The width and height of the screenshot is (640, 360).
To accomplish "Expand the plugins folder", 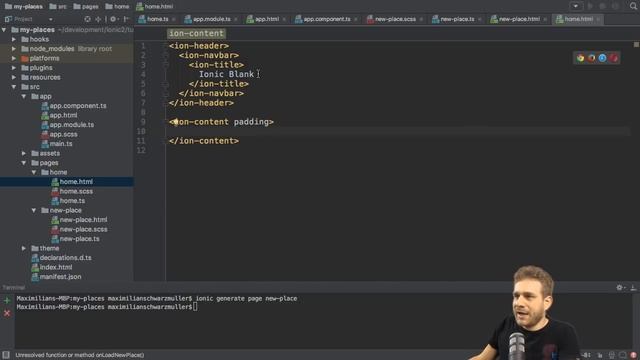I will coord(14,68).
